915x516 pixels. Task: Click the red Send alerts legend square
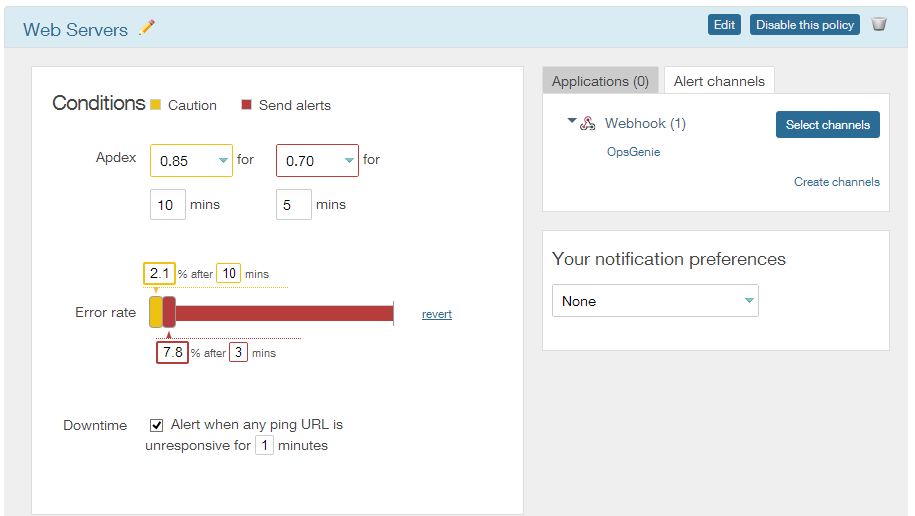[x=246, y=104]
